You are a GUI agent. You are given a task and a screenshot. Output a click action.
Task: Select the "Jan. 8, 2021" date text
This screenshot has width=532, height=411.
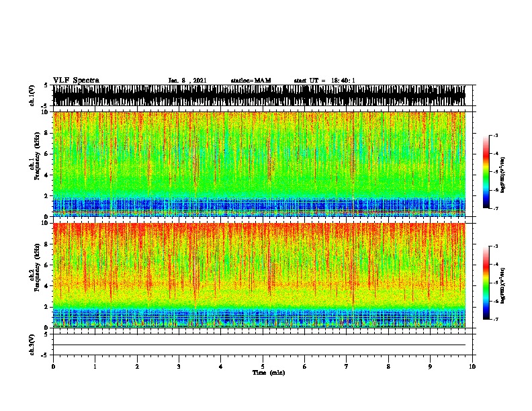(x=187, y=81)
